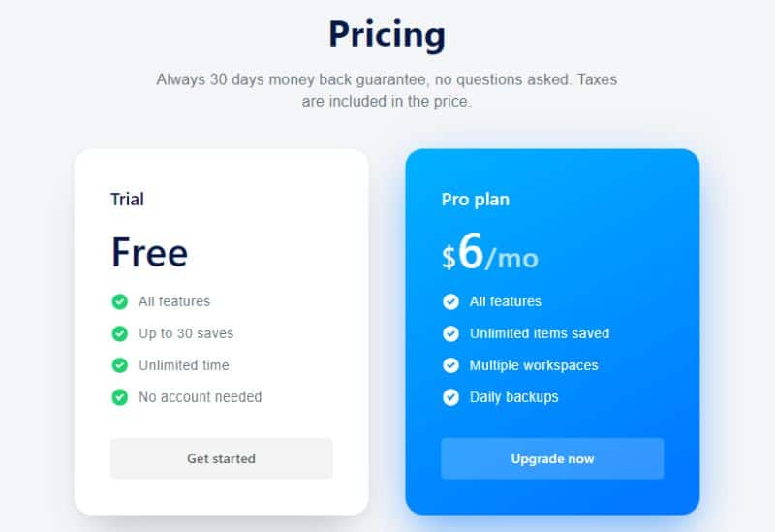Image resolution: width=775 pixels, height=532 pixels.
Task: Click the No account needed text
Action: (201, 397)
